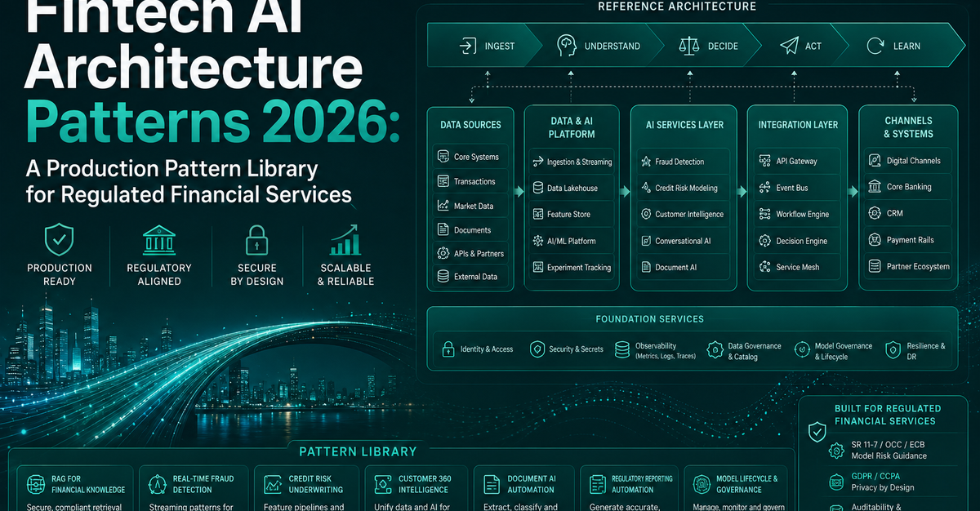Click the Channels & Systems column header
Viewport: 980px width, 511px height.
tap(908, 127)
